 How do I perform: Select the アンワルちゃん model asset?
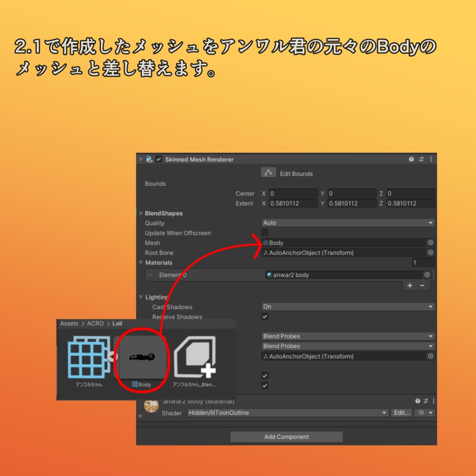(89, 357)
